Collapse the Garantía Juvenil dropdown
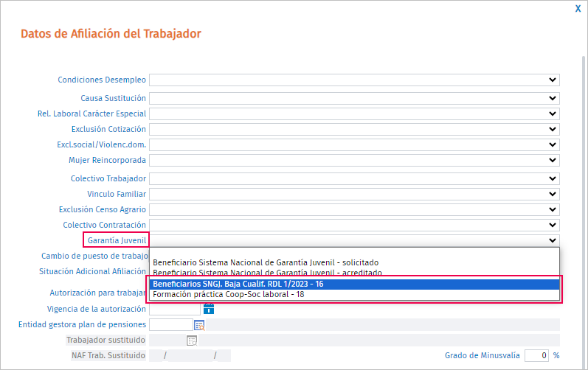Image resolution: width=588 pixels, height=370 pixels. click(x=354, y=240)
